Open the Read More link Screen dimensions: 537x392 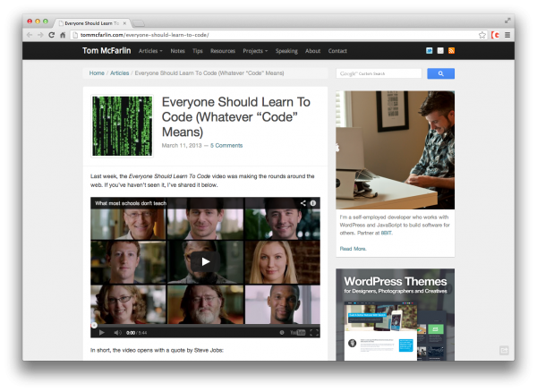[353, 249]
